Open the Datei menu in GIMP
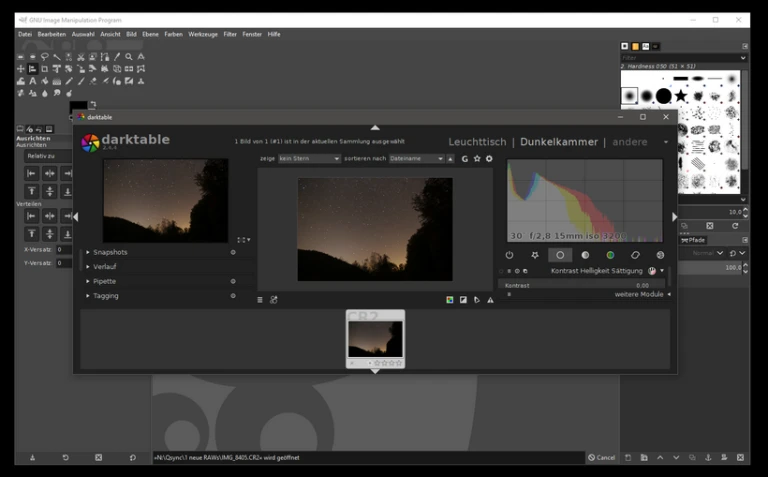This screenshot has width=768, height=477. [25, 34]
